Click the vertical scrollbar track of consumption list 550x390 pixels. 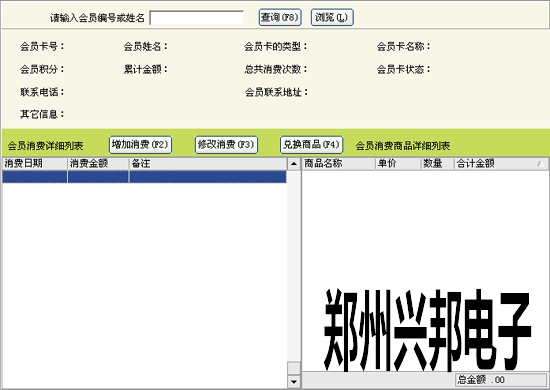point(294,266)
